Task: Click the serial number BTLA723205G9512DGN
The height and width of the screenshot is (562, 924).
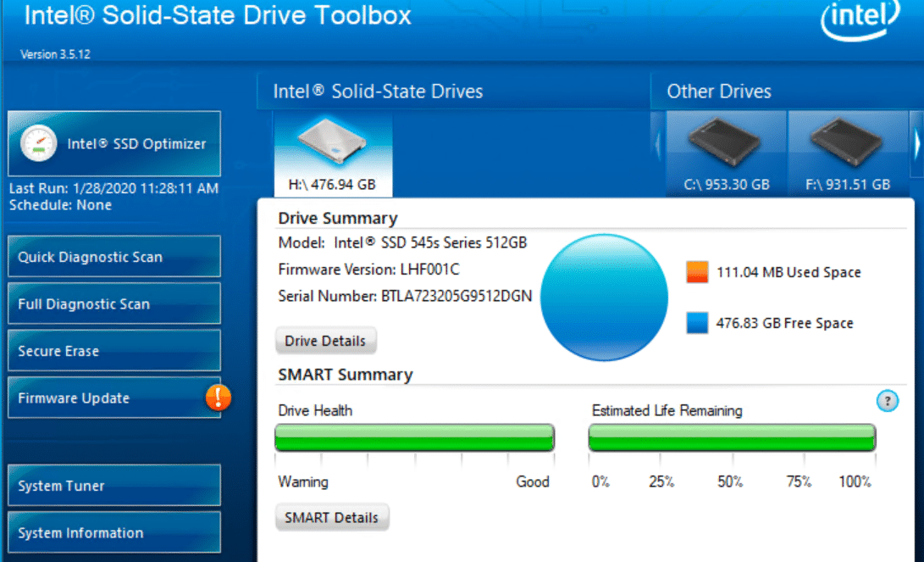Action: (456, 296)
